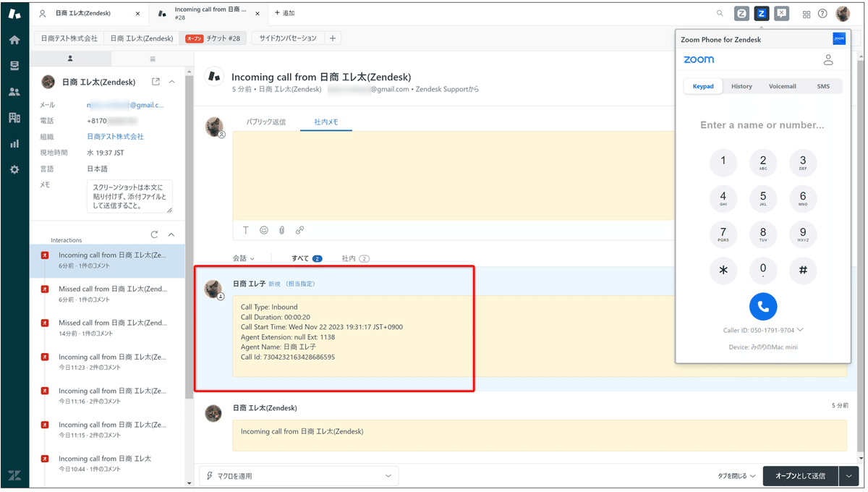This screenshot has width=868, height=492.
Task: Click the email address in メール field
Action: 125,105
